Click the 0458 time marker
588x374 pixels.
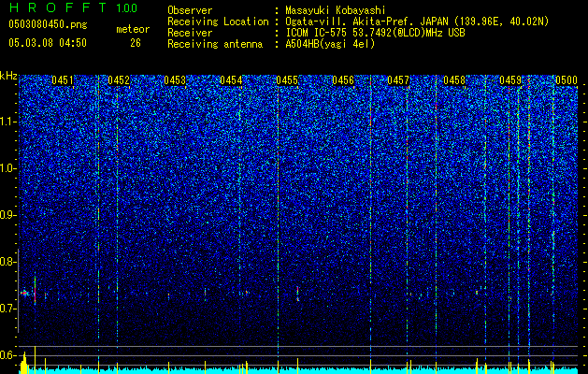click(x=454, y=80)
